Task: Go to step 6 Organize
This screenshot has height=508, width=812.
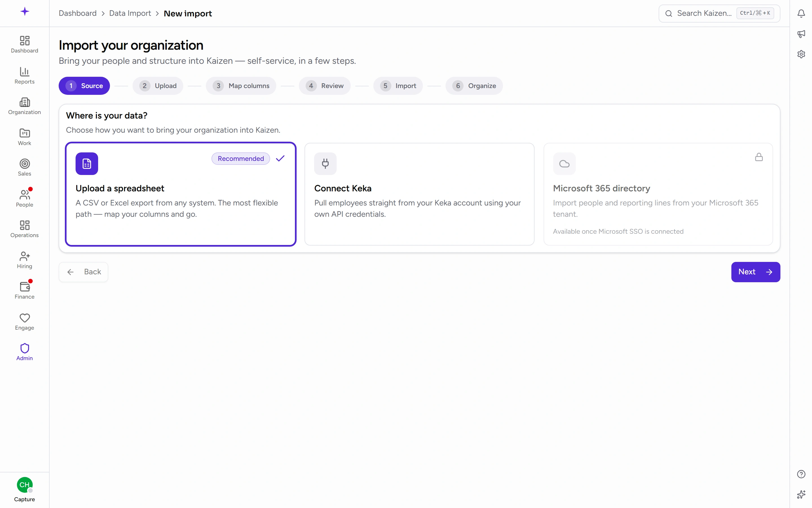Action: (x=474, y=86)
